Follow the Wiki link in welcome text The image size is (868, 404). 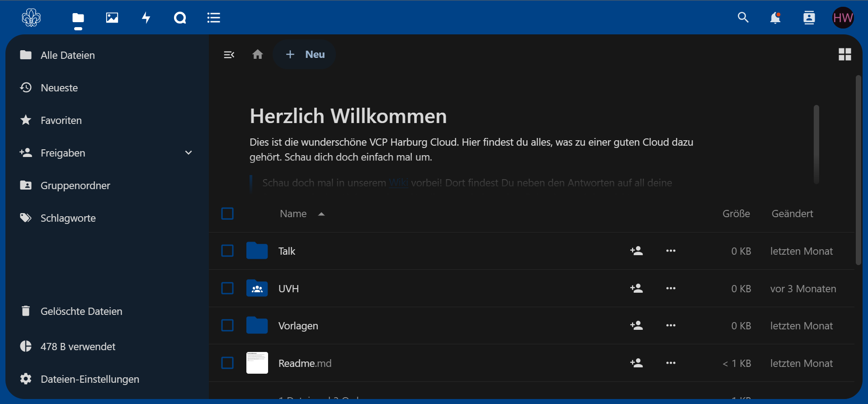(x=398, y=183)
